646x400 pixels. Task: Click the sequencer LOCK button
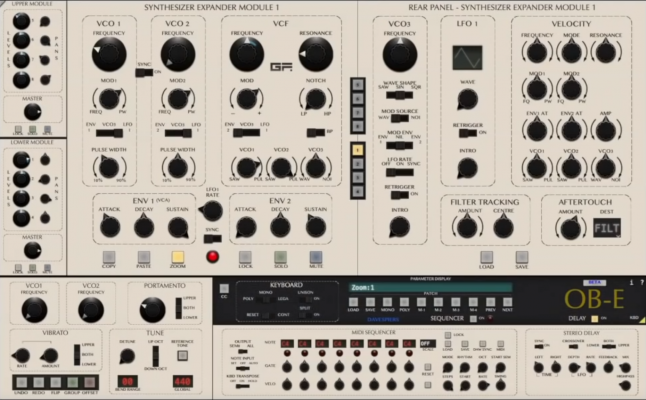[448, 335]
